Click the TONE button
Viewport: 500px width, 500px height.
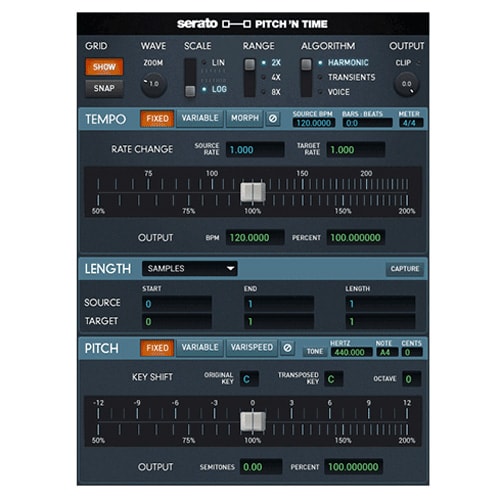(x=315, y=352)
